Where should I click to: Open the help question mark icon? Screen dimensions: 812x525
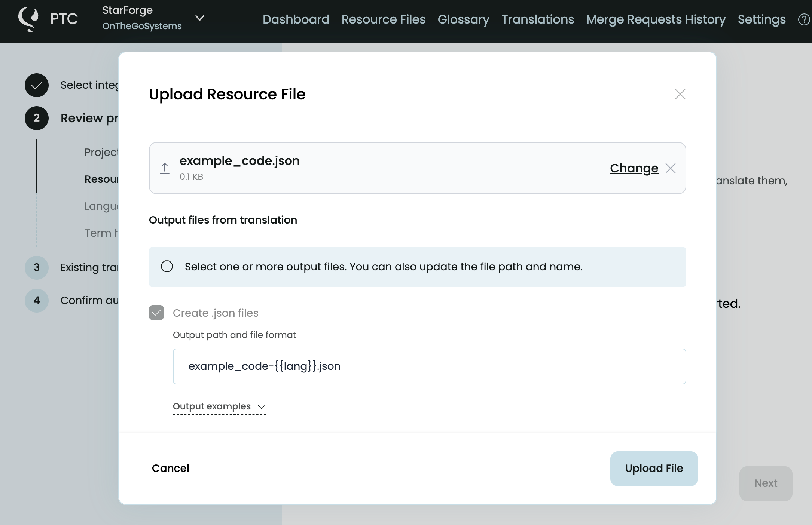point(803,19)
